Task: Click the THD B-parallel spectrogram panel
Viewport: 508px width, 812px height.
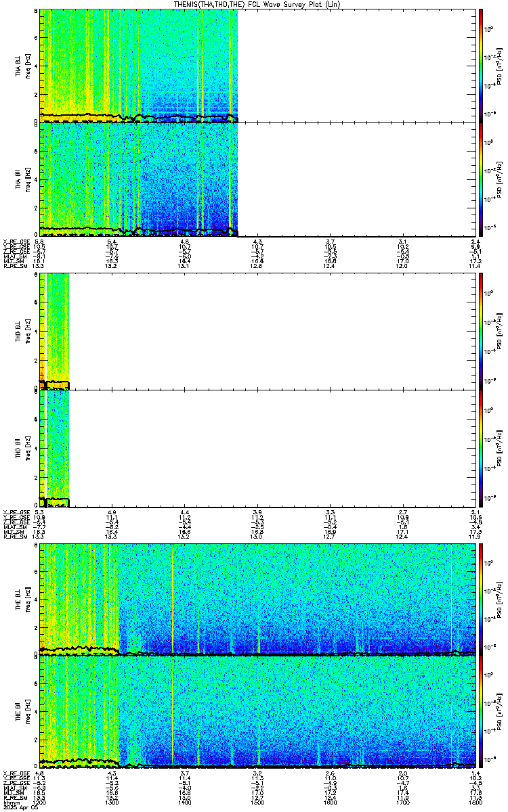Action: pos(258,448)
